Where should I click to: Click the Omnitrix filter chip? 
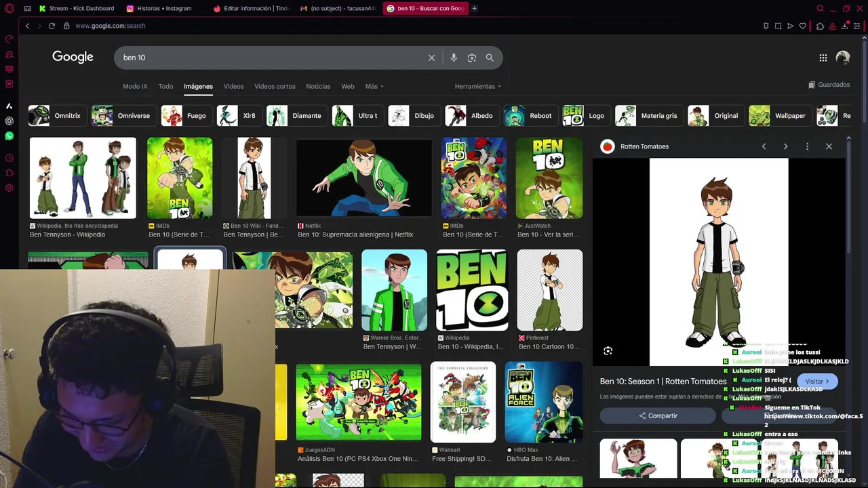(57, 116)
